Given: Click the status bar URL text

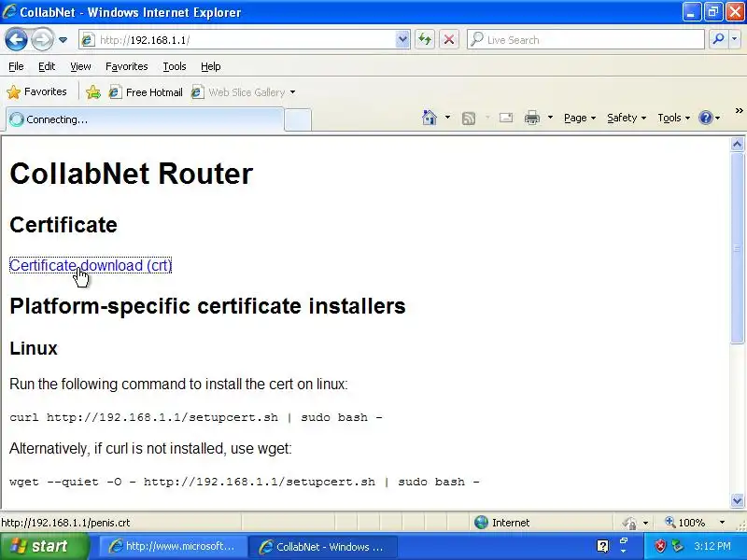Looking at the screenshot, I should click(x=65, y=523).
